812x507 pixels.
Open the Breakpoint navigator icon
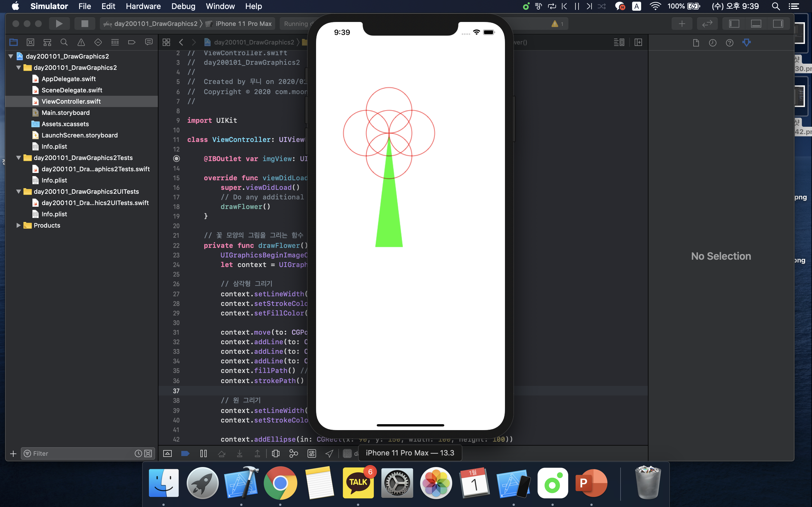[x=132, y=42]
